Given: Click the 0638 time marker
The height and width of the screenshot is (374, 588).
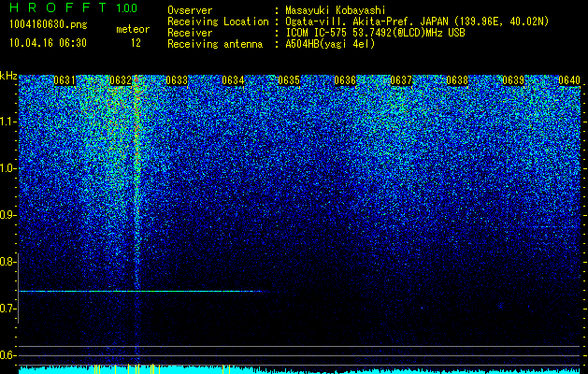Looking at the screenshot, I should coord(457,80).
